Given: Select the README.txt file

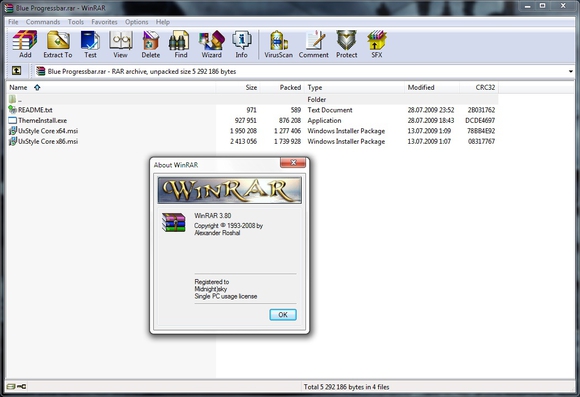Looking at the screenshot, I should [x=35, y=110].
